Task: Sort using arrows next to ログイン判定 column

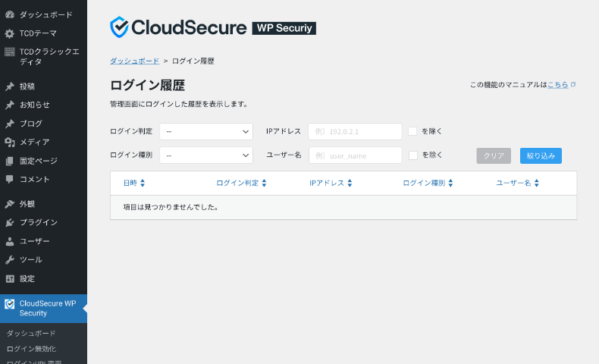Action: [x=264, y=183]
